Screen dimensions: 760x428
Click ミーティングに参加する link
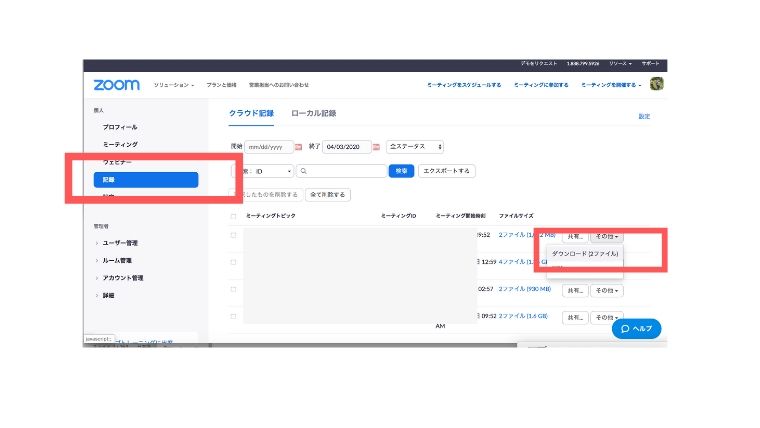pos(541,85)
